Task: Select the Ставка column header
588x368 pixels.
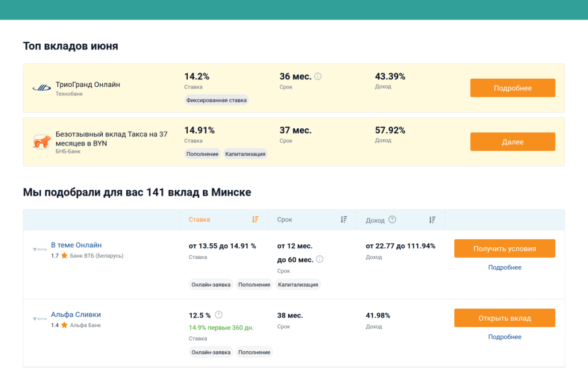Action: click(x=199, y=220)
